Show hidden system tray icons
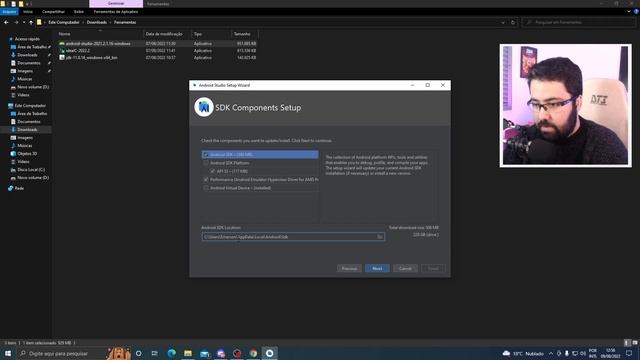Screen dimensions: 640x360 [551, 353]
